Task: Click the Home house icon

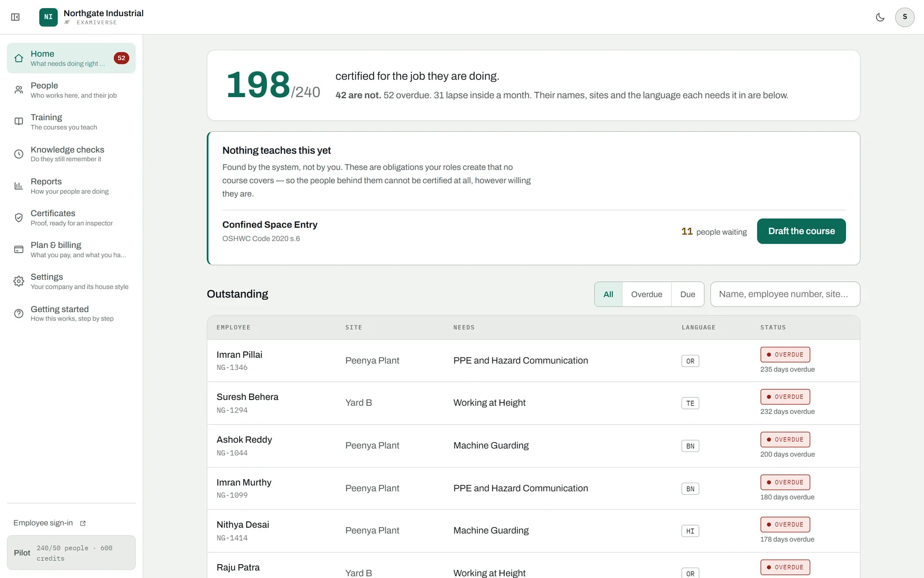Action: tap(18, 58)
